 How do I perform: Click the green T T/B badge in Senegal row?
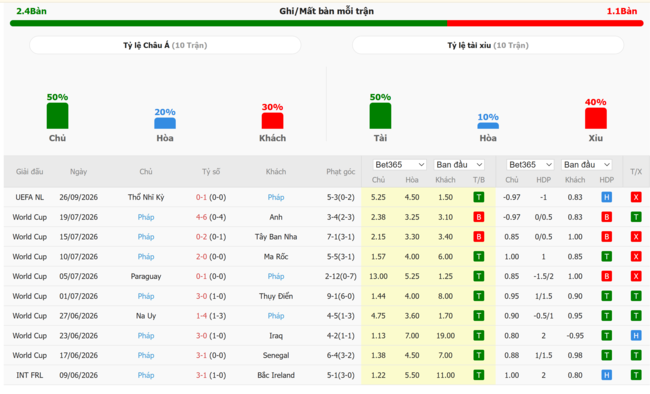pos(478,355)
